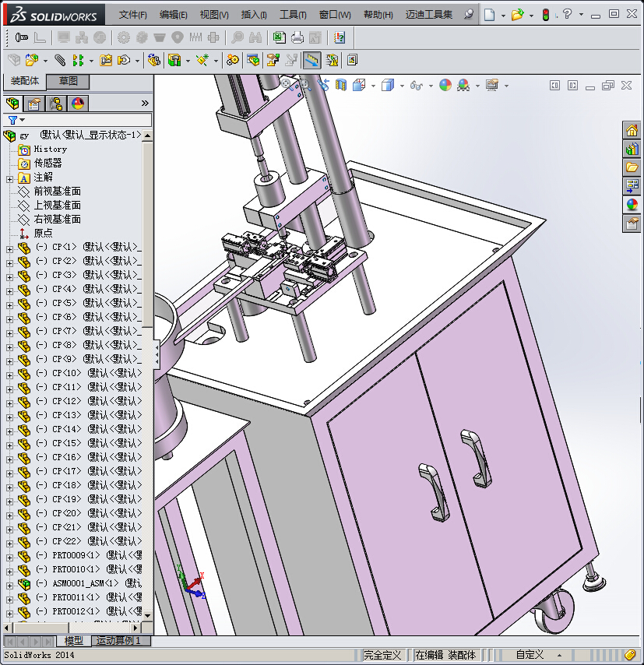This screenshot has width=644, height=665.
Task: Switch to DisplayManager tab
Action: 78,103
